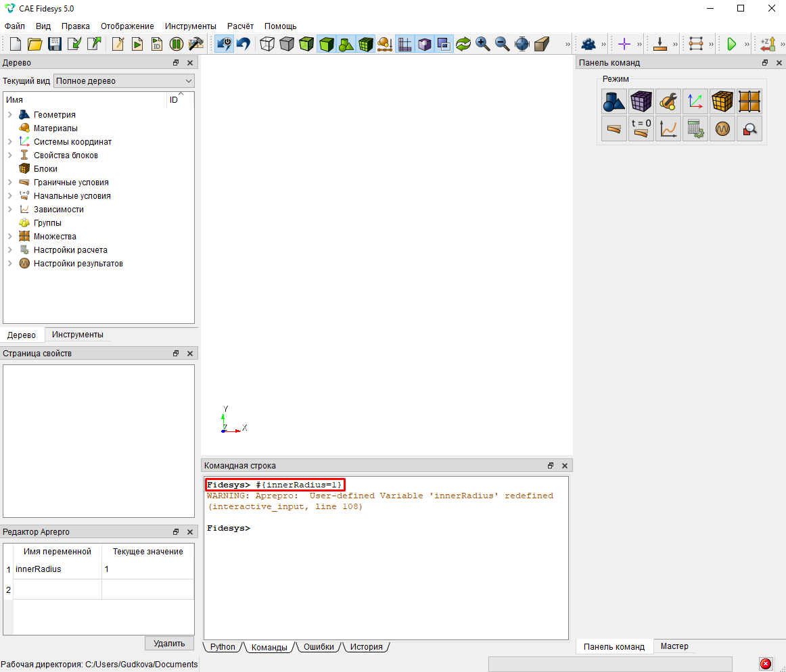Switch to the Ошибки tab

click(x=319, y=647)
